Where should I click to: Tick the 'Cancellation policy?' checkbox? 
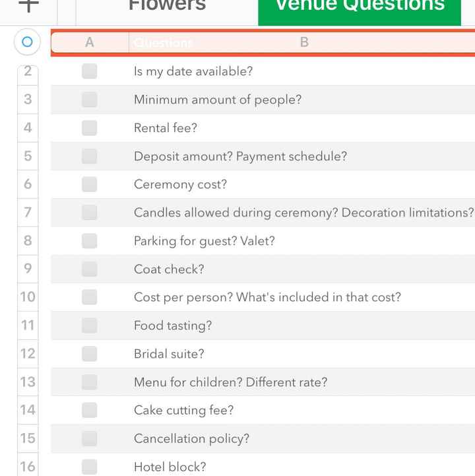pos(90,438)
